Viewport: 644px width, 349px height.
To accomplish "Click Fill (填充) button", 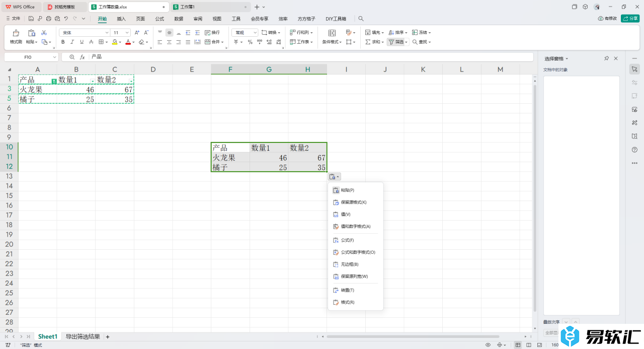I will [374, 32].
